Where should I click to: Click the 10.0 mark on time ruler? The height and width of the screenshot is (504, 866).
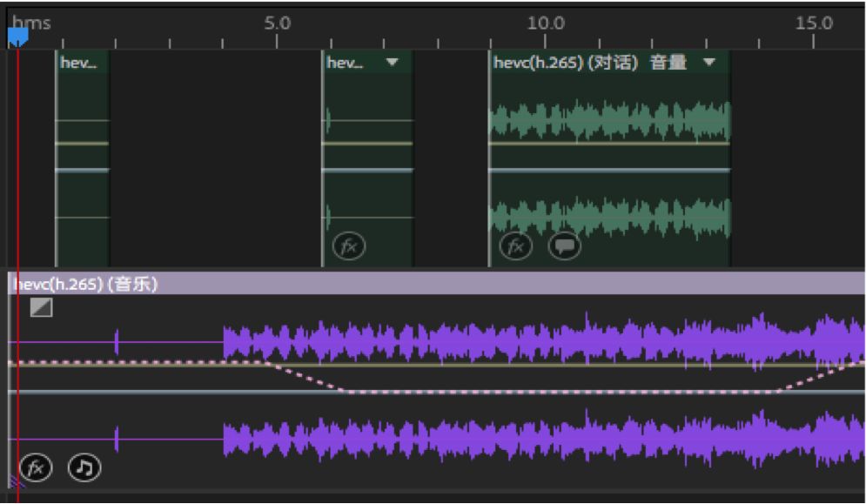click(x=546, y=23)
